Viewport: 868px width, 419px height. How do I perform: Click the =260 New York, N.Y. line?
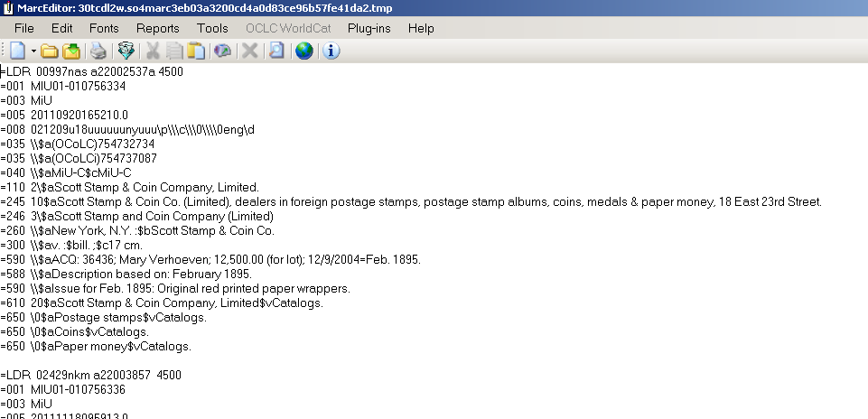[137, 230]
